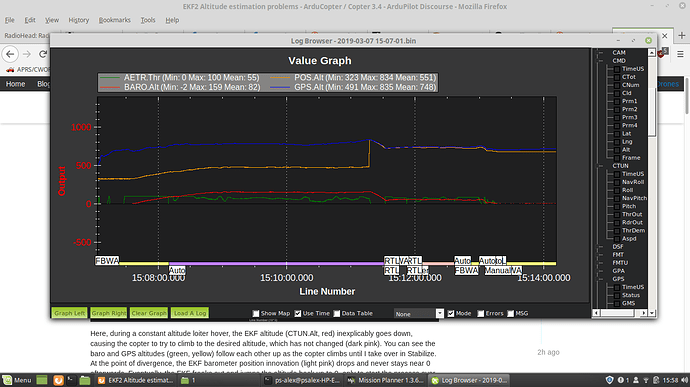
Task: Click the Clear Graph button
Action: (149, 313)
